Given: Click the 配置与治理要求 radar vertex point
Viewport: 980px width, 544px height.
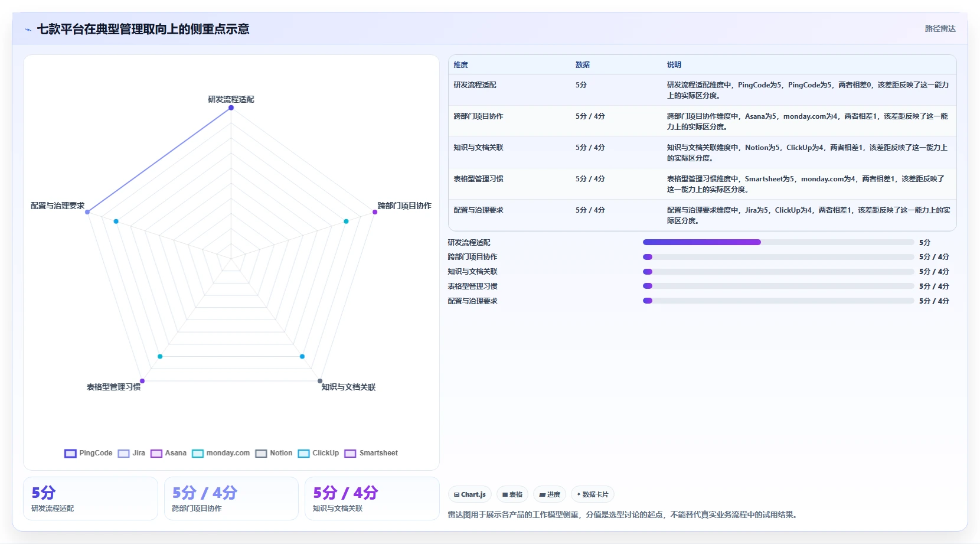Looking at the screenshot, I should tap(87, 212).
